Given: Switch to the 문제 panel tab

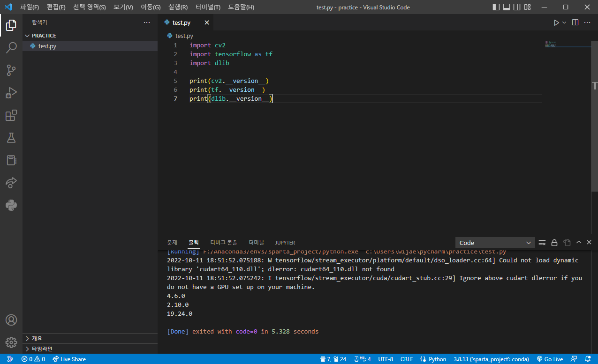Looking at the screenshot, I should [172, 243].
